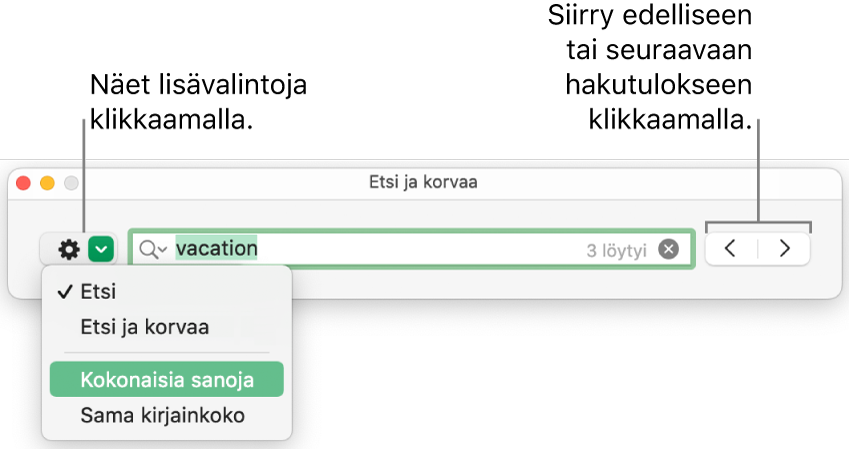The width and height of the screenshot is (849, 449).
Task: Click the word vacation in search field
Action: pyautogui.click(x=216, y=247)
